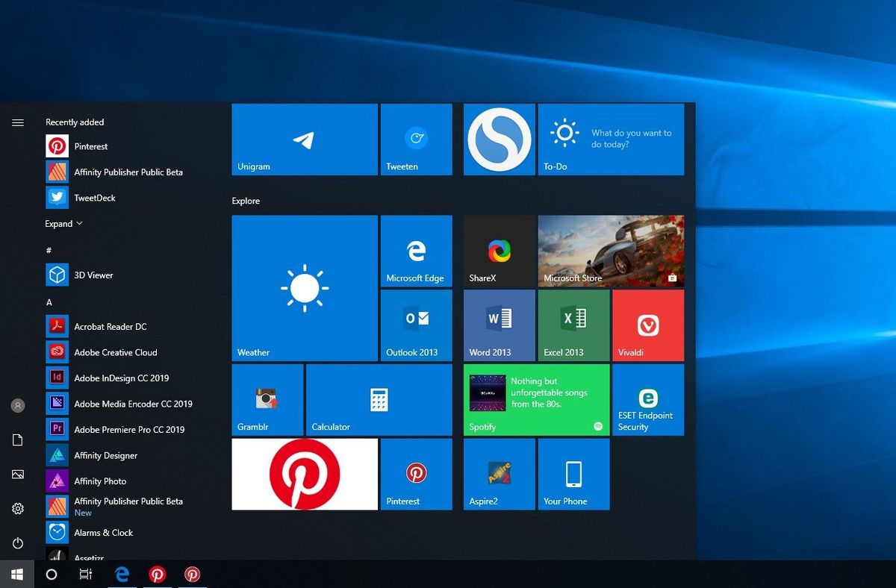Expand the Recently added list
Screen dimensions: 896x588
pyautogui.click(x=63, y=223)
